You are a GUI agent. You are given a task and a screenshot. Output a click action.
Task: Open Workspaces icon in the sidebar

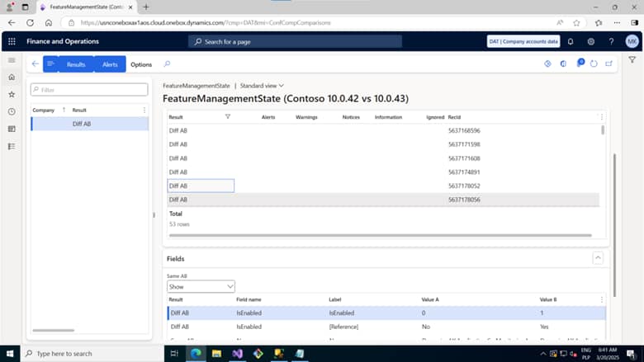[12, 129]
